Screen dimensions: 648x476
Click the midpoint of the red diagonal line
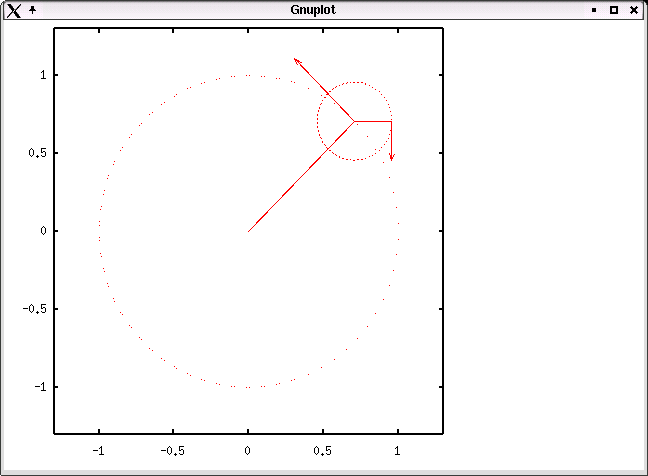coord(301,176)
